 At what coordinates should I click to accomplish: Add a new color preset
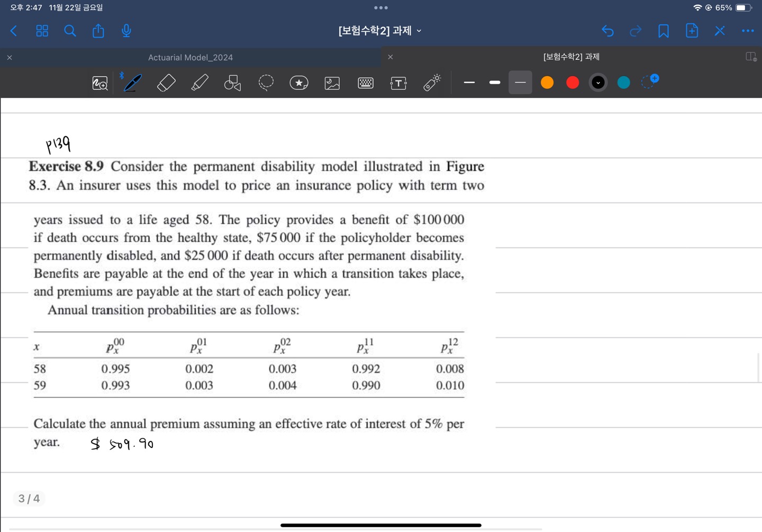click(650, 81)
